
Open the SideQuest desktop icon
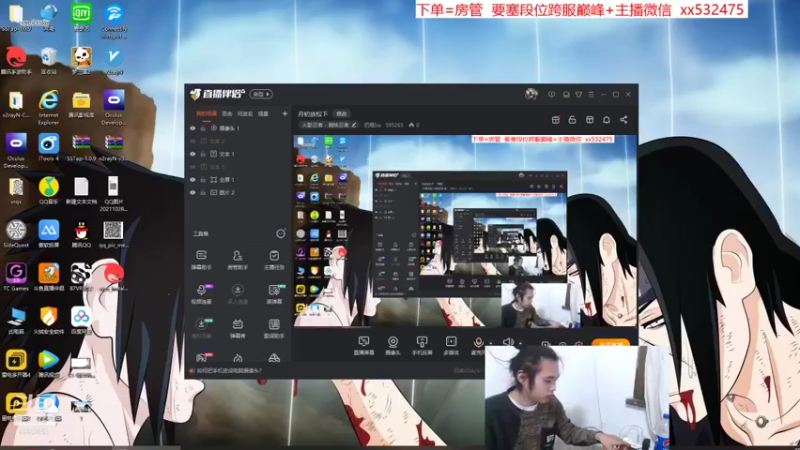[x=16, y=234]
